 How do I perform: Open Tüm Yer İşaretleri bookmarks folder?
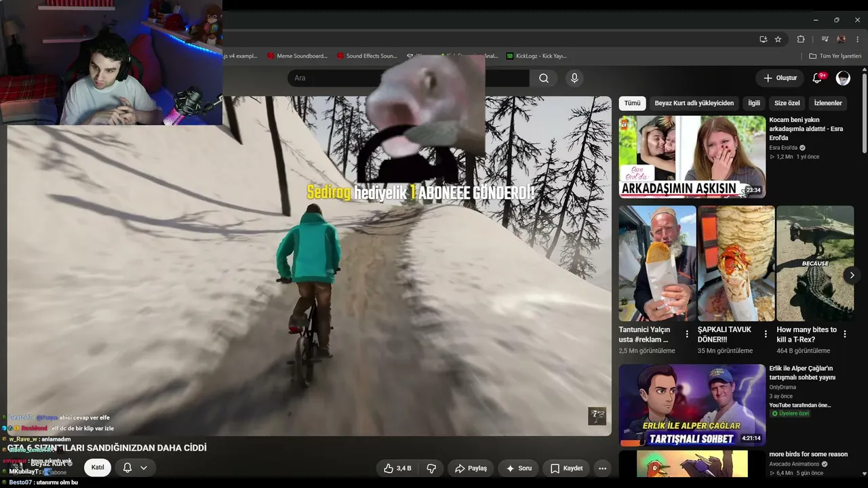[835, 56]
